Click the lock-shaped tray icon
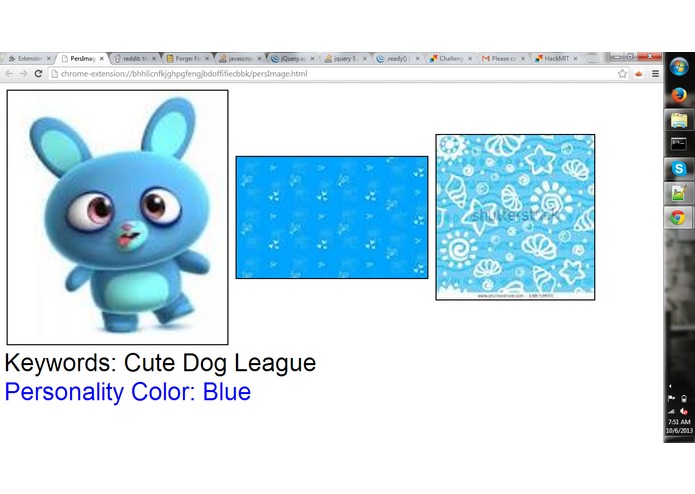Image resolution: width=695 pixels, height=494 pixels. point(684,399)
